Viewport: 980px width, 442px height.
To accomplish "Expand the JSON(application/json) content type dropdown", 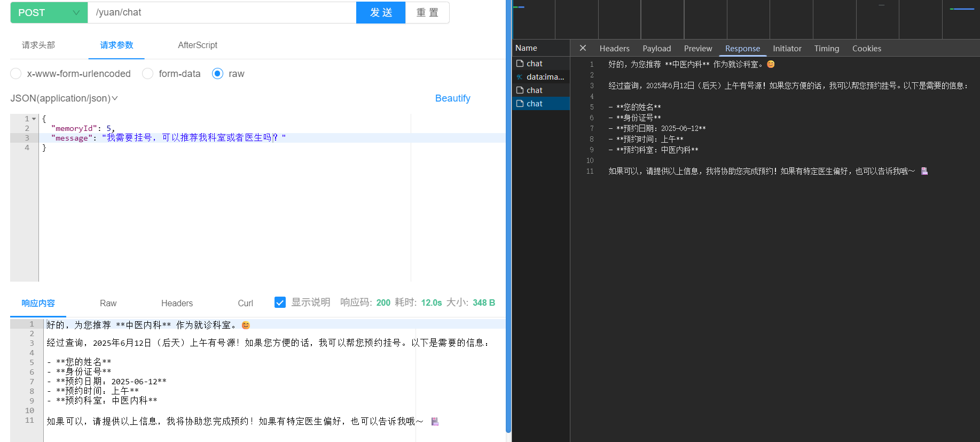I will (x=64, y=98).
